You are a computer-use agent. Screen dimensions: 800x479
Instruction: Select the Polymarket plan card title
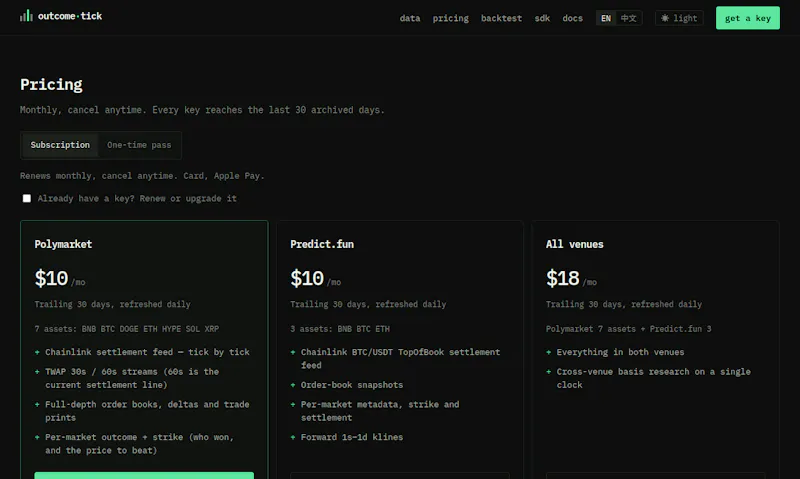click(63, 244)
